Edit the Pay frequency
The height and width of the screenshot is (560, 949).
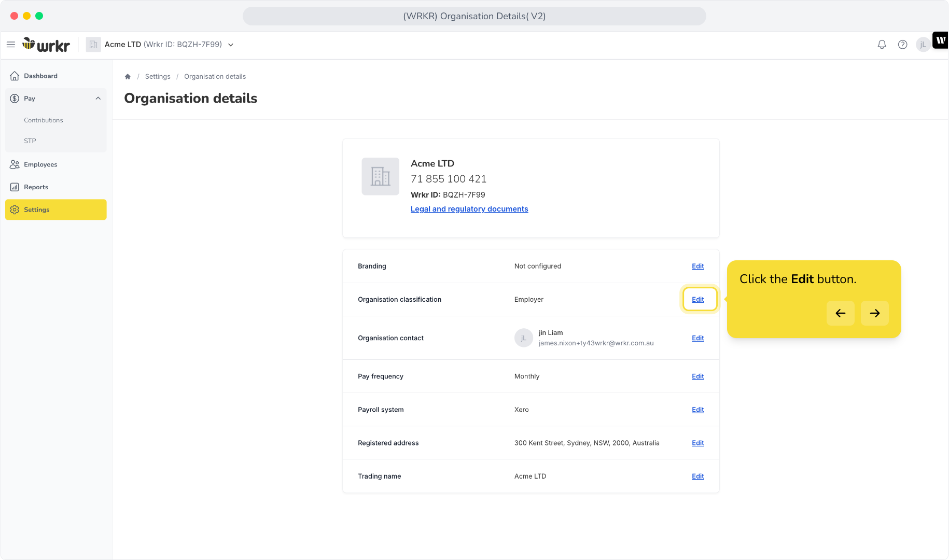[698, 376]
